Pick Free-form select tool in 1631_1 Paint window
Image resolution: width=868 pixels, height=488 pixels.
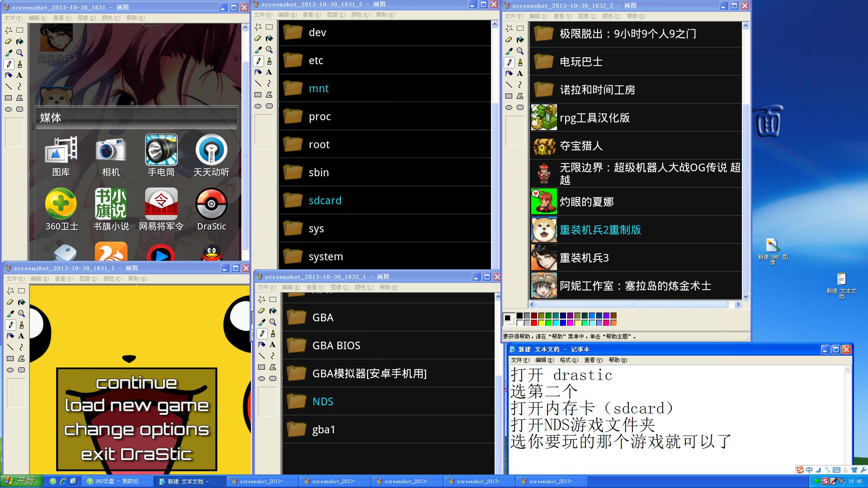[10, 291]
